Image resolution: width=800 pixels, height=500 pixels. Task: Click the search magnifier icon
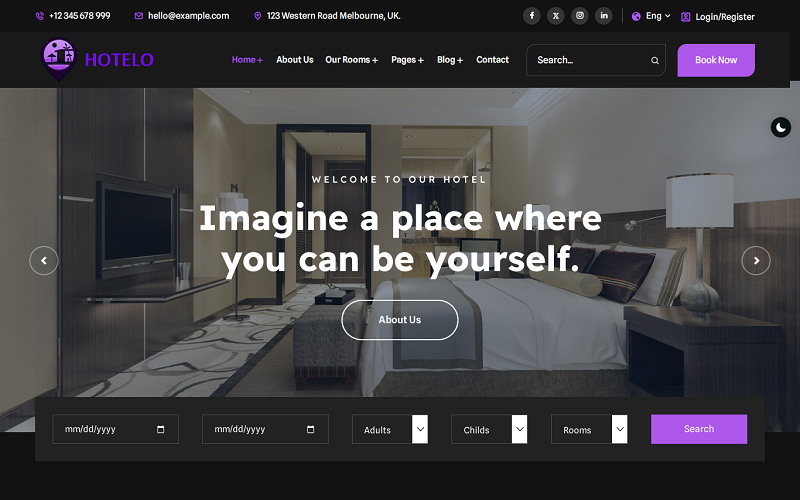pyautogui.click(x=655, y=60)
